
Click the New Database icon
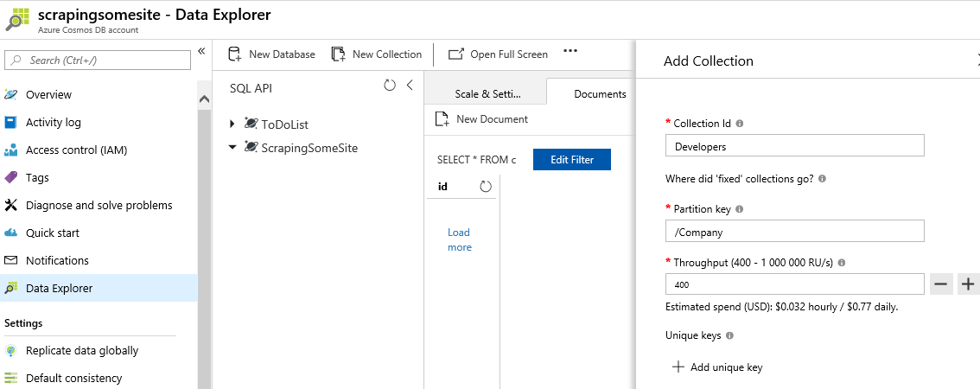pos(235,54)
